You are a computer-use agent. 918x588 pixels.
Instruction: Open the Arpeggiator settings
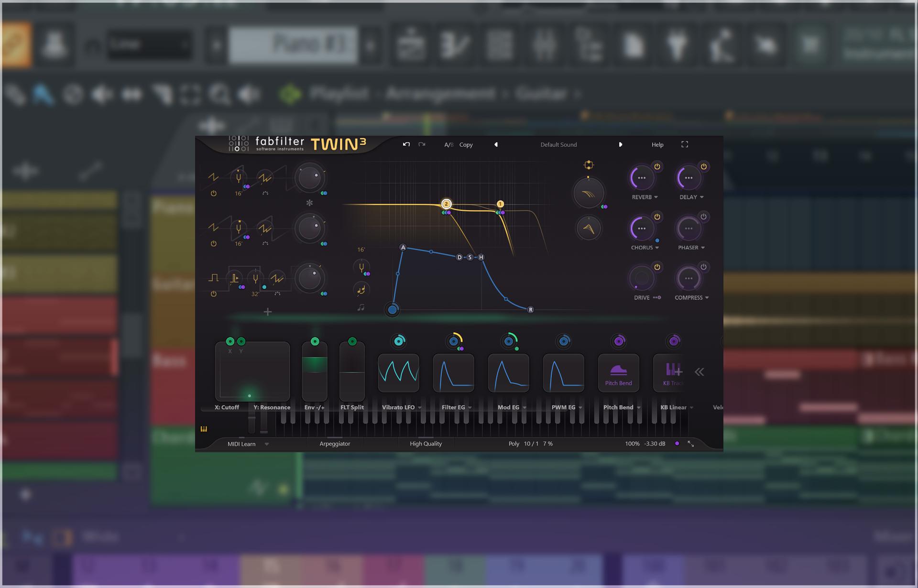pos(335,444)
